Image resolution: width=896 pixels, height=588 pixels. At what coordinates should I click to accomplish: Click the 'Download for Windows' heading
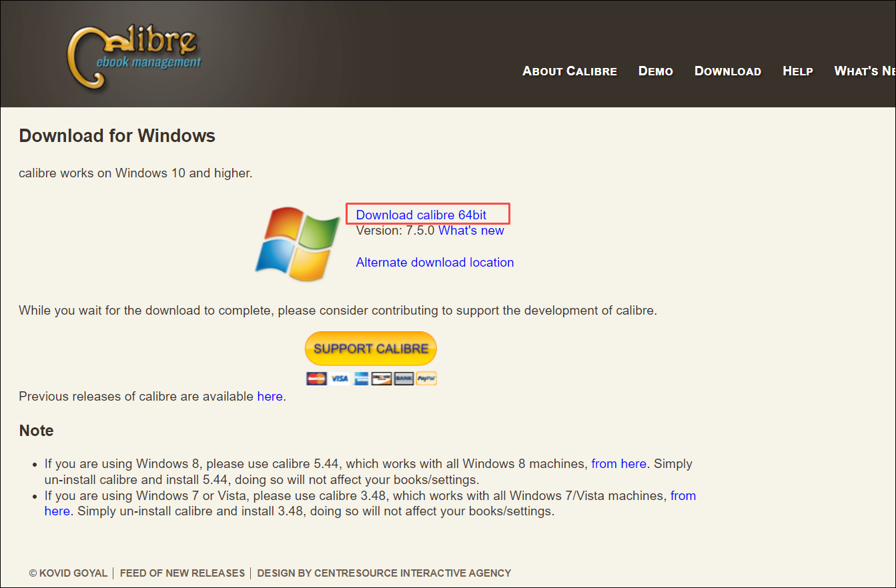[117, 136]
